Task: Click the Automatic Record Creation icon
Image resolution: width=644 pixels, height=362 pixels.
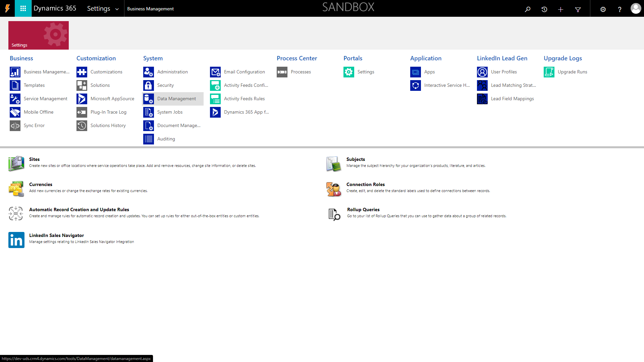Action: tap(16, 214)
